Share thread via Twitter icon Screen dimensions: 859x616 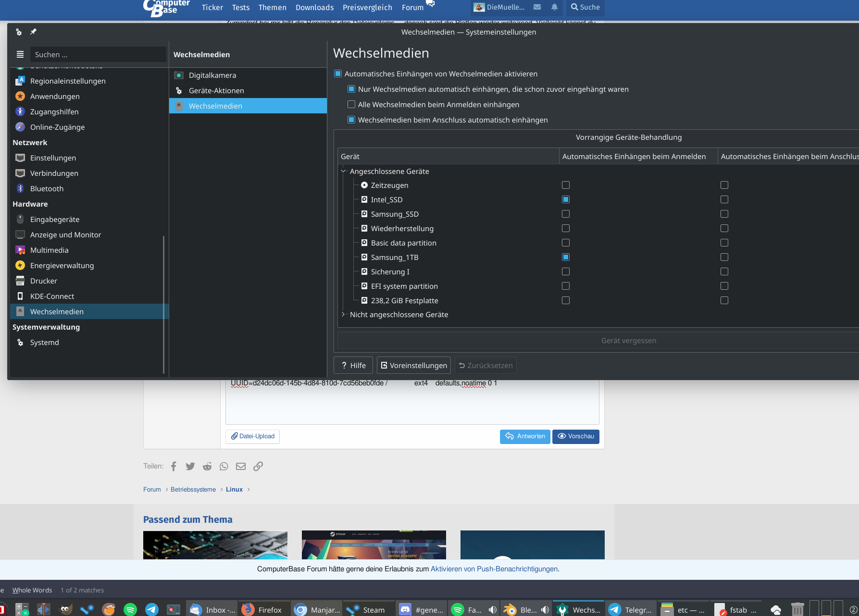point(190,466)
